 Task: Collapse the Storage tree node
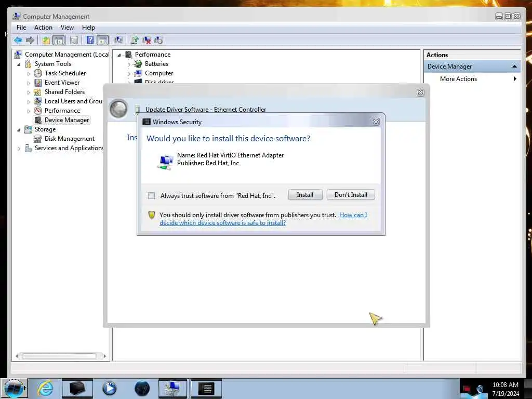coord(19,129)
